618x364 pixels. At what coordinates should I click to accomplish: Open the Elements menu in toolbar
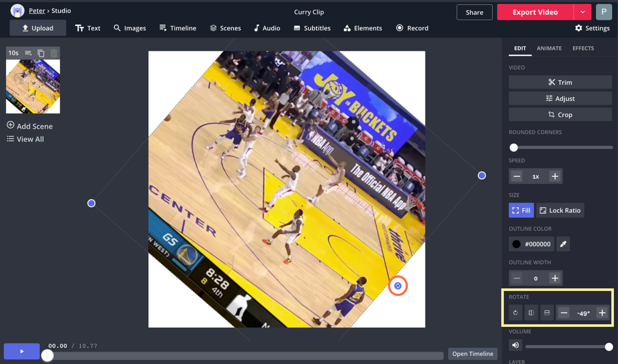(x=363, y=28)
